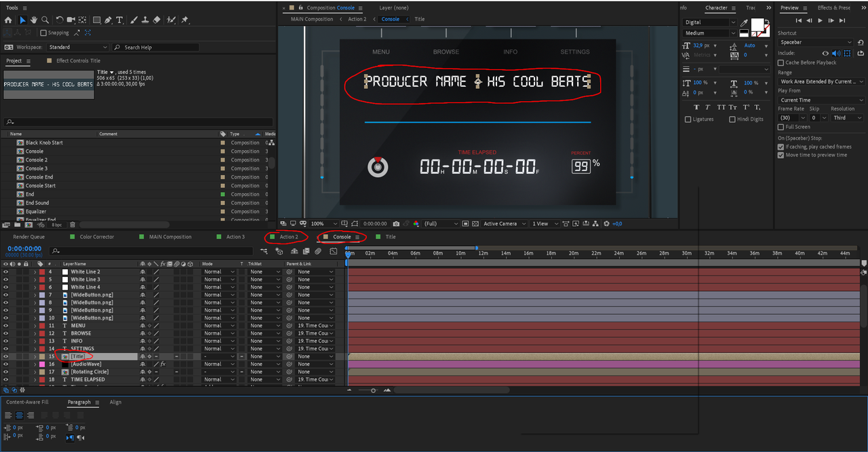This screenshot has height=452, width=868.
Task: Check the Full Screen option
Action: [781, 127]
